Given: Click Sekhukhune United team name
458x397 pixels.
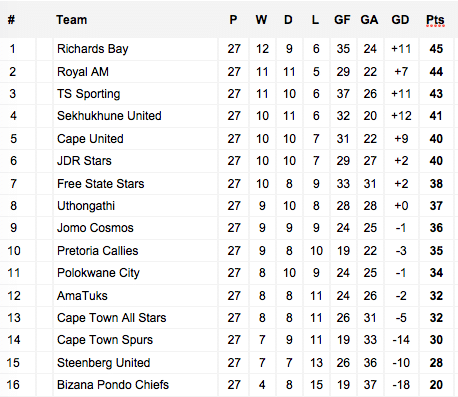Looking at the screenshot, I should [x=109, y=116].
